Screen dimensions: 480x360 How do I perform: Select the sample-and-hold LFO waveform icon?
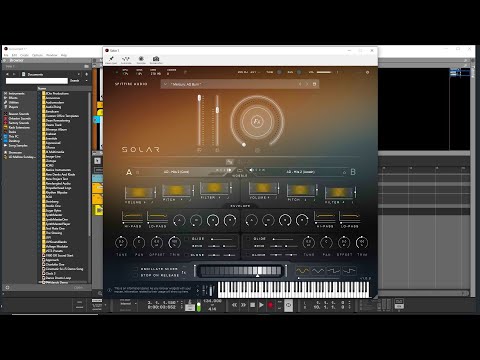(x=349, y=271)
